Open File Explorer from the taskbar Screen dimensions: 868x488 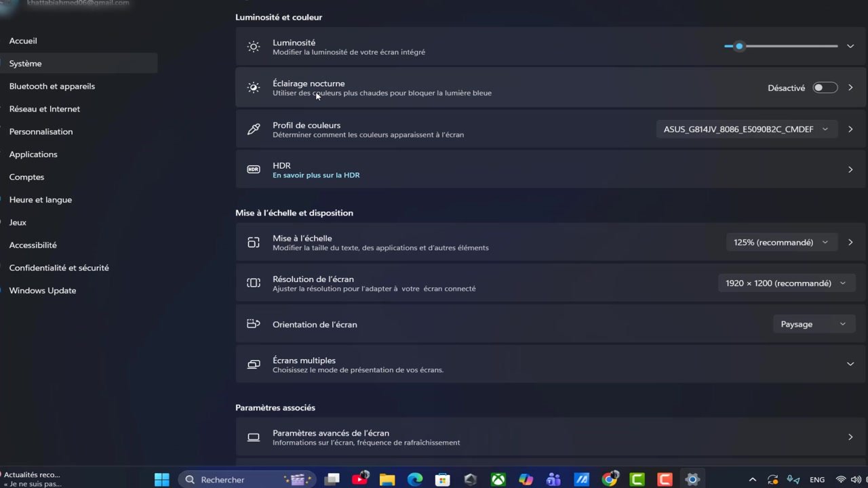point(387,479)
